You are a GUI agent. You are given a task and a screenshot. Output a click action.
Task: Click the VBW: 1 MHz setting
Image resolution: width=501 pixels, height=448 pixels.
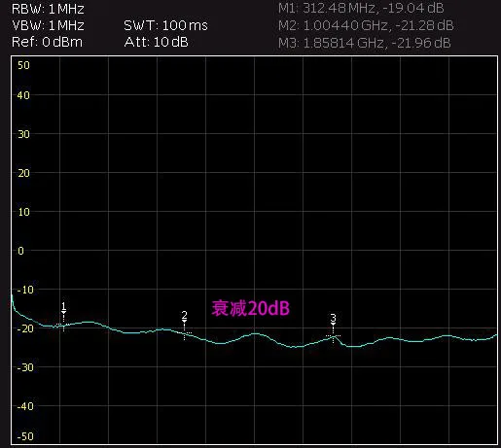coord(48,25)
